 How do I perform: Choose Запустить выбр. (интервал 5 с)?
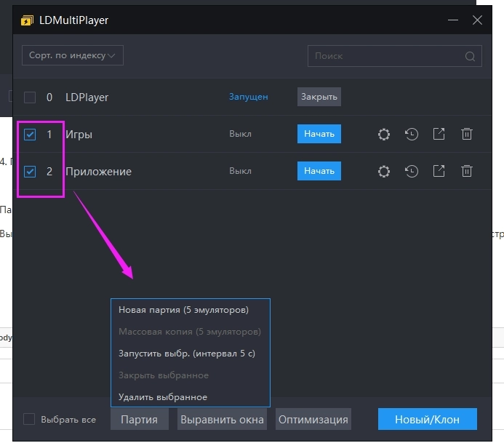coord(187,354)
